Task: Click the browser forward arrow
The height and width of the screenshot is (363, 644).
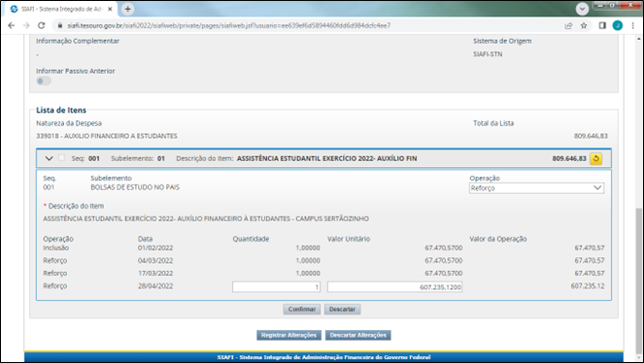Action: 26,25
